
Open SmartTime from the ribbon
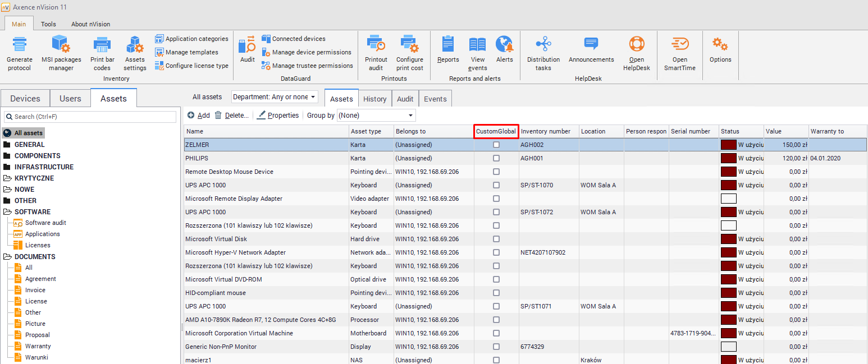click(x=679, y=45)
